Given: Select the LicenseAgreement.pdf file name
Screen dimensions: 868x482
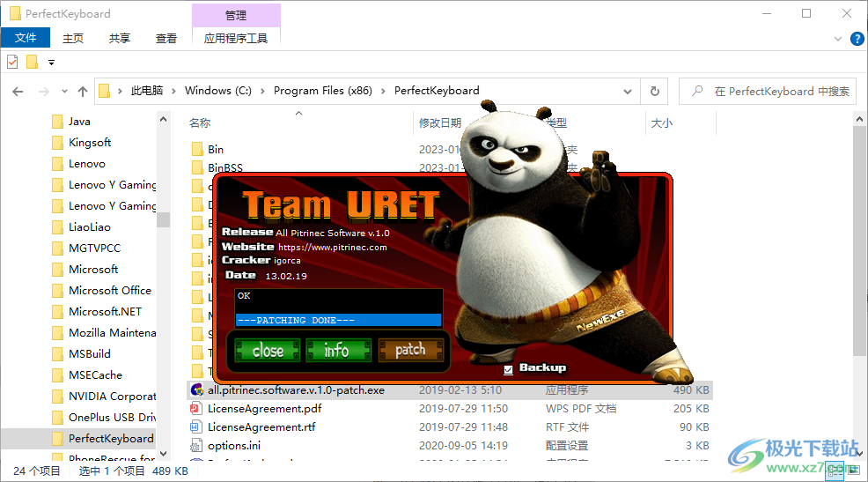Looking at the screenshot, I should coord(265,408).
